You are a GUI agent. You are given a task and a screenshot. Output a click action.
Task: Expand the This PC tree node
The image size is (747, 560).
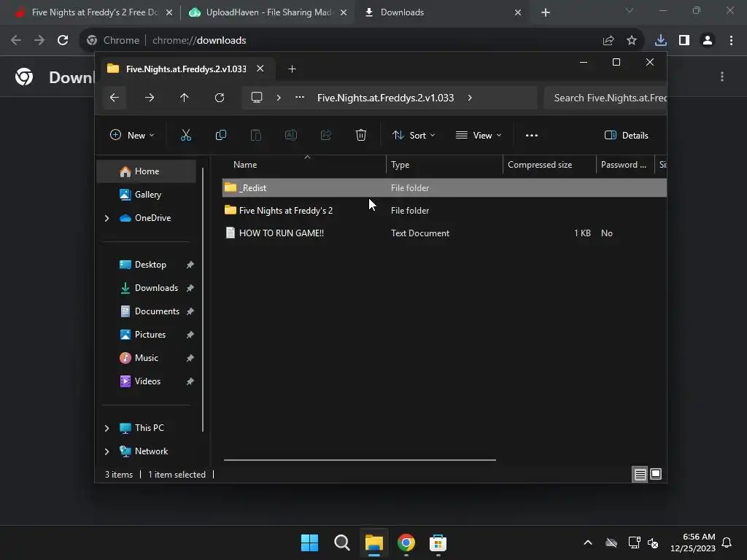(x=107, y=428)
